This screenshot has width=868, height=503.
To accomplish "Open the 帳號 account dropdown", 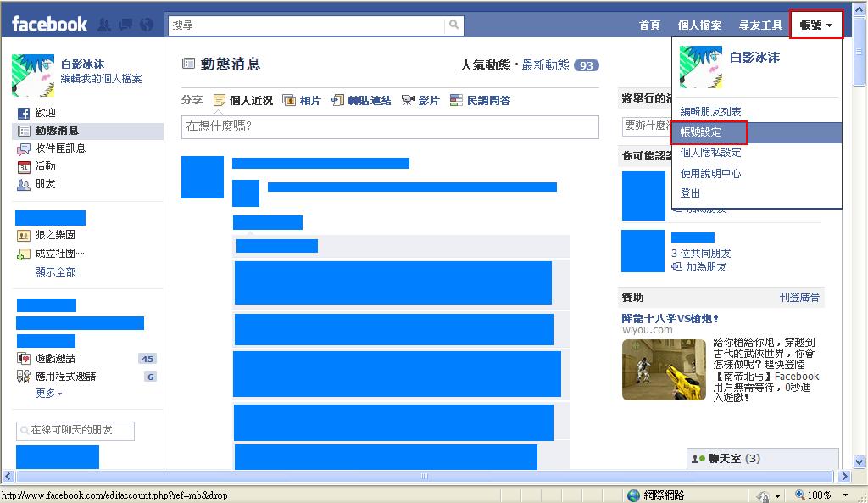I will coord(816,25).
